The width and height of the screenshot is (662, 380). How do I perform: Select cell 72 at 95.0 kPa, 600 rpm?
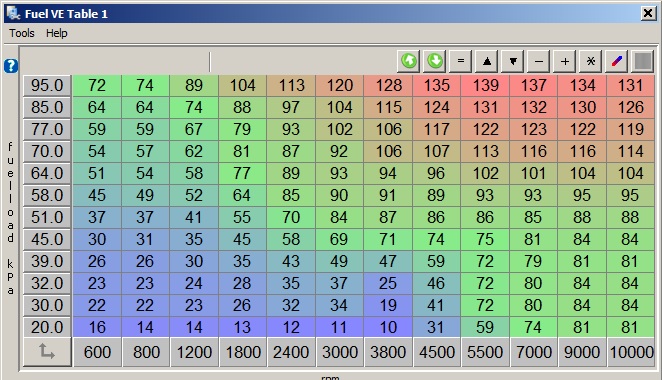(97, 86)
